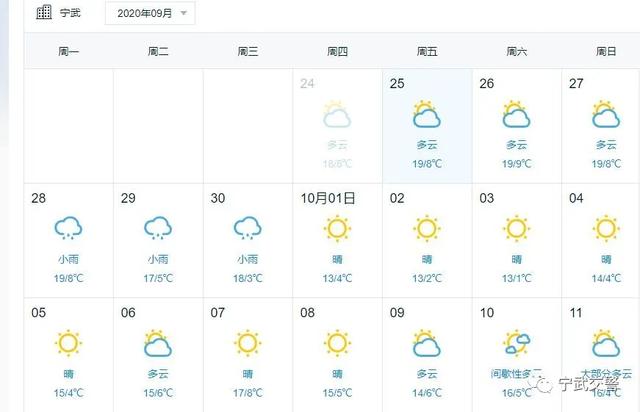Click the greyed-out day 24 cell
640x412 pixels.
(x=337, y=125)
